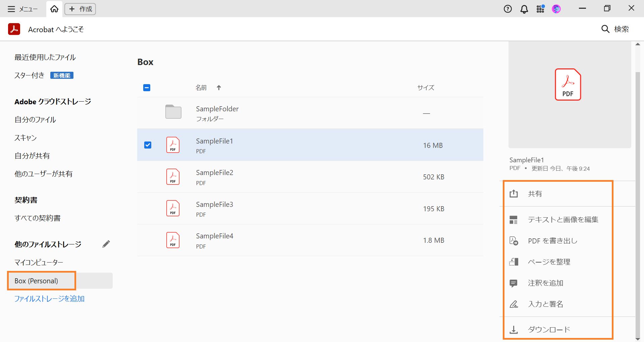Click the PDF preview thumbnail
644x342 pixels.
570,95
